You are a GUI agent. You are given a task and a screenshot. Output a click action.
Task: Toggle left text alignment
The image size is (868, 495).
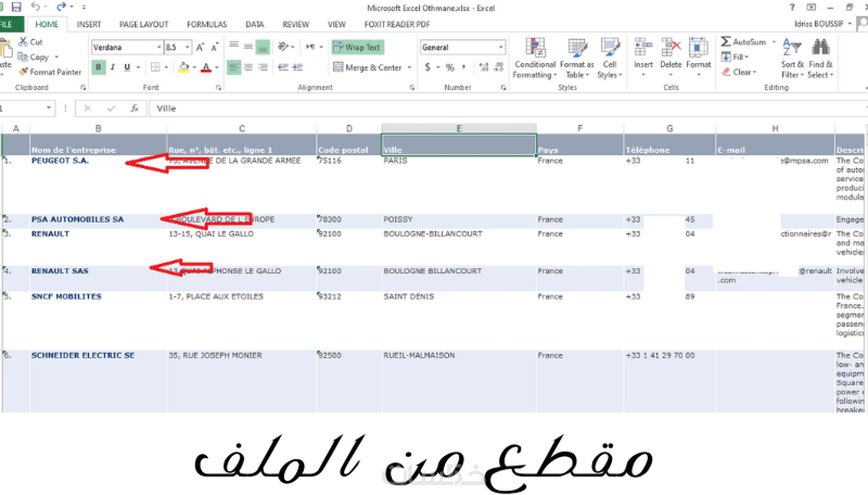pos(233,67)
